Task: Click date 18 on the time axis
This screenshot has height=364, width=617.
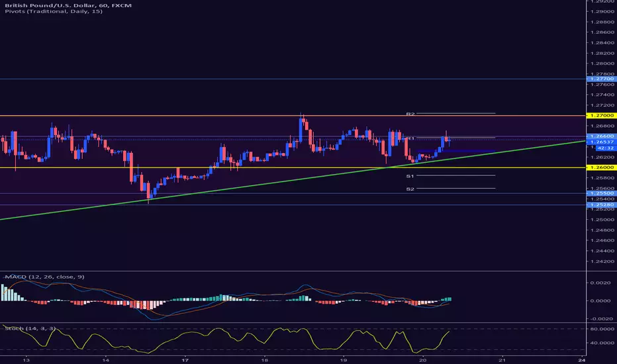Action: pos(264,360)
